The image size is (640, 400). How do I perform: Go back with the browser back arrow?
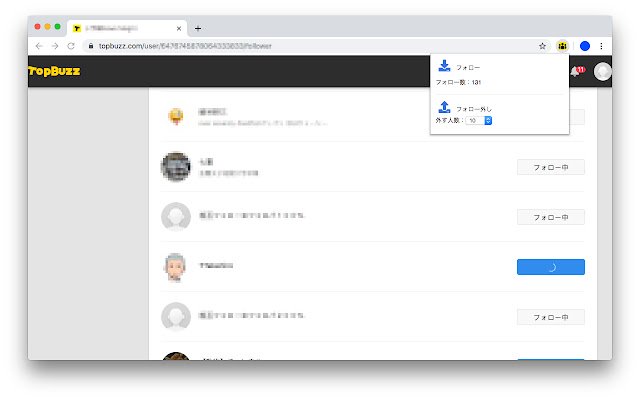[39, 46]
